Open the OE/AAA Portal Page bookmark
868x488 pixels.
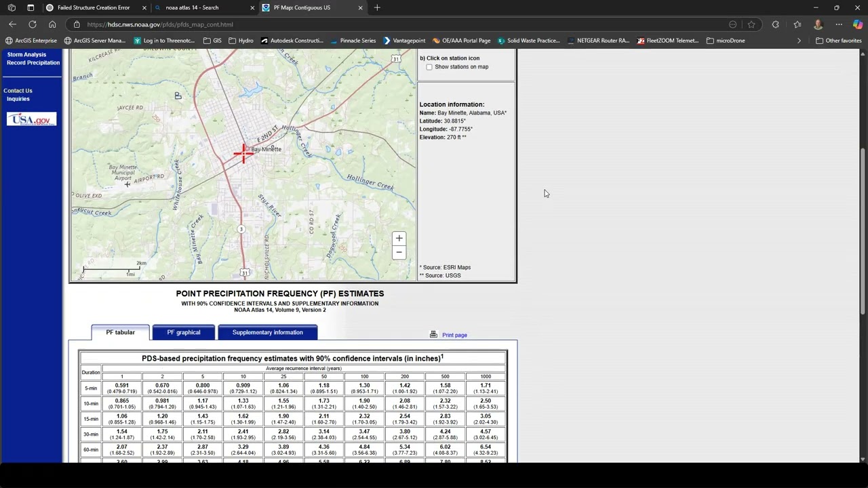[462, 41]
